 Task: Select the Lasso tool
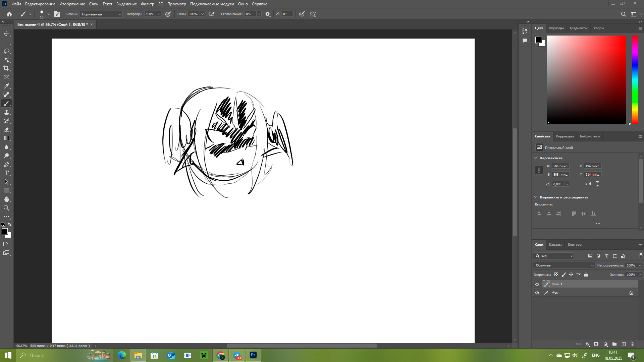pyautogui.click(x=6, y=51)
